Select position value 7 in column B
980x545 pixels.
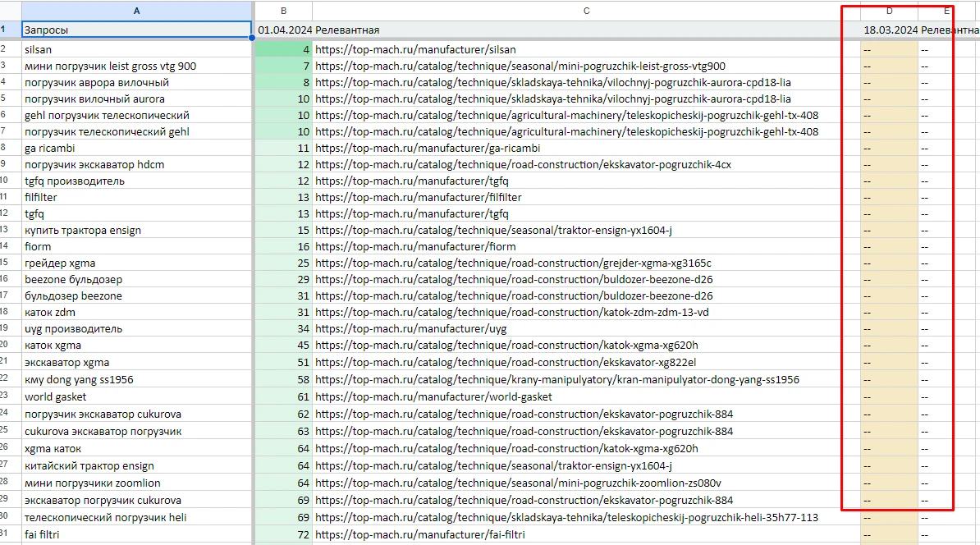[284, 66]
